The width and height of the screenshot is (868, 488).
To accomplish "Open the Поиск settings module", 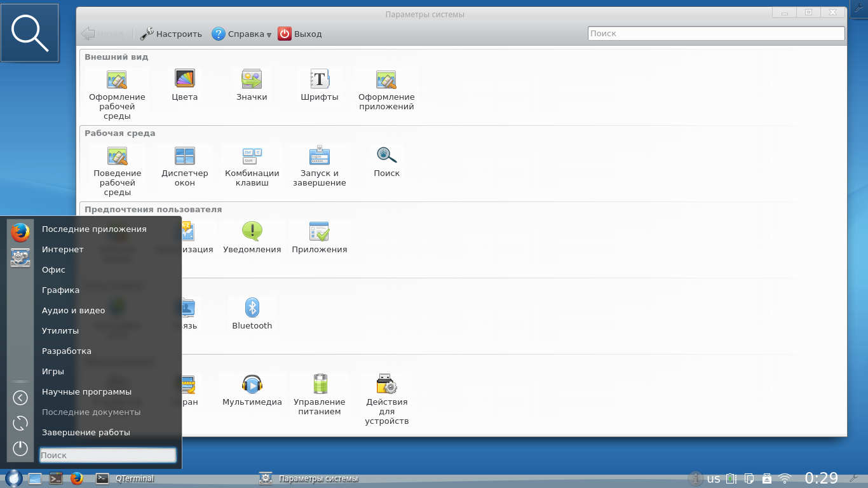I will point(387,161).
